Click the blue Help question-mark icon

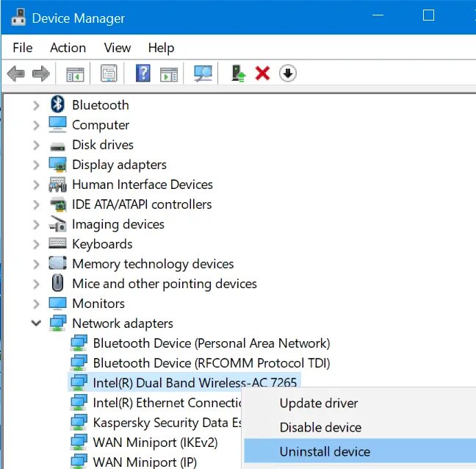(143, 74)
